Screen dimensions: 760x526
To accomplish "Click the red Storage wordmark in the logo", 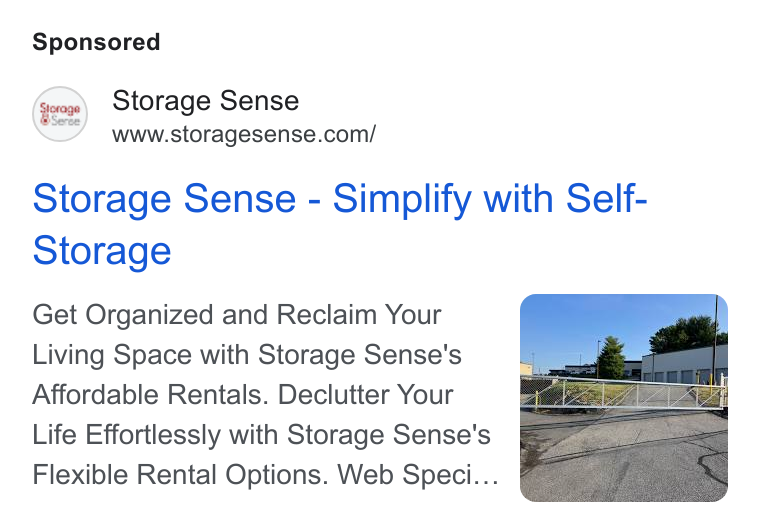I will point(60,108).
